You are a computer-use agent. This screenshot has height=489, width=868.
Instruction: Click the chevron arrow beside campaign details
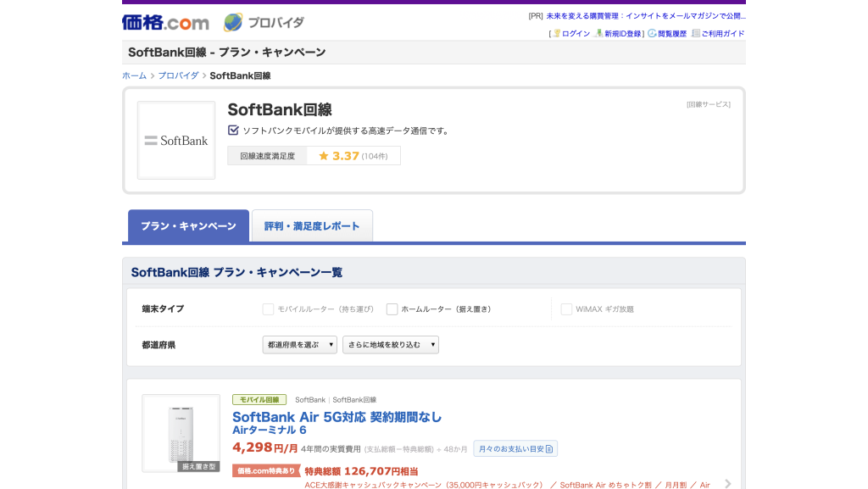728,484
